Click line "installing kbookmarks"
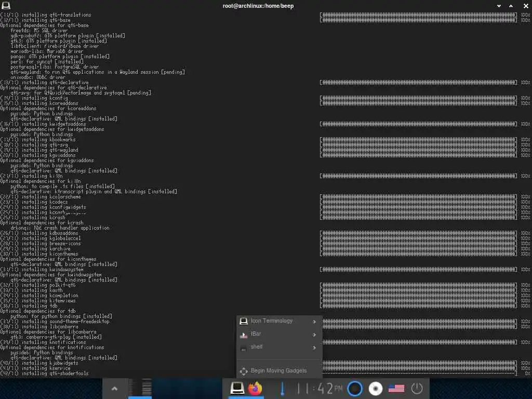The height and width of the screenshot is (399, 532). (37, 139)
